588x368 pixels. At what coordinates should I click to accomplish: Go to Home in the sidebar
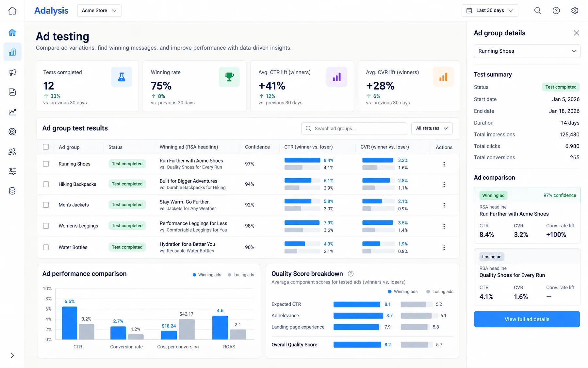click(12, 32)
